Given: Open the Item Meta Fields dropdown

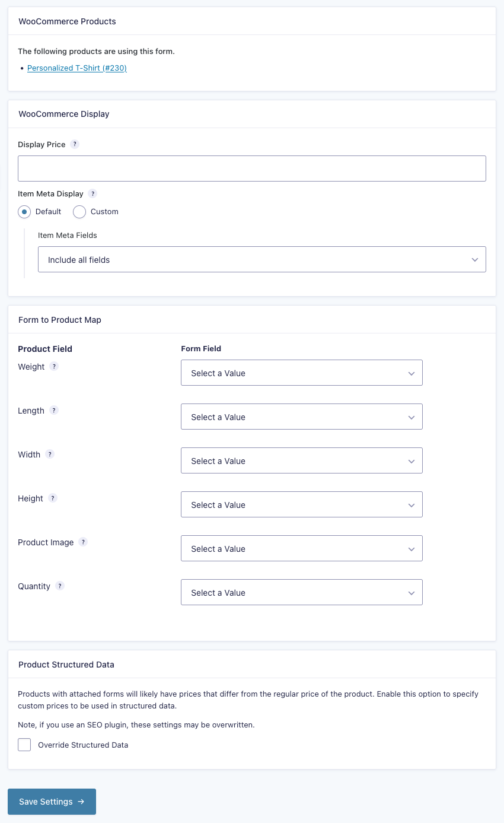Looking at the screenshot, I should point(261,260).
